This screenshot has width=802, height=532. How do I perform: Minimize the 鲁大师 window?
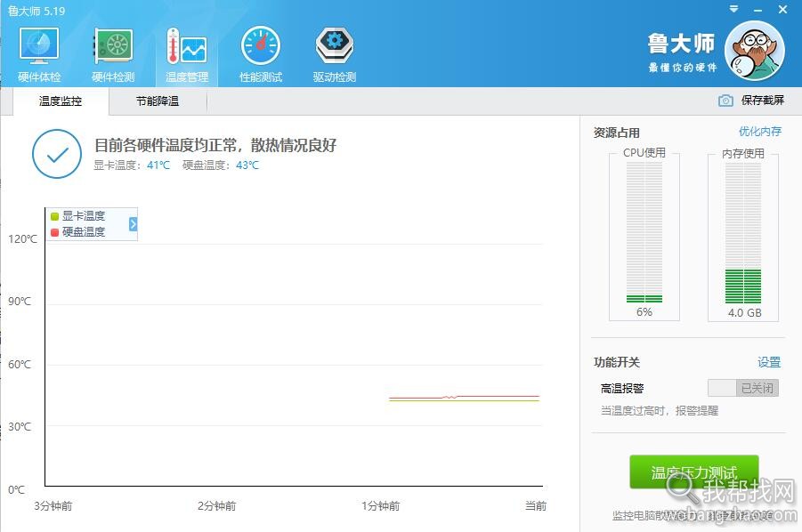[x=758, y=10]
